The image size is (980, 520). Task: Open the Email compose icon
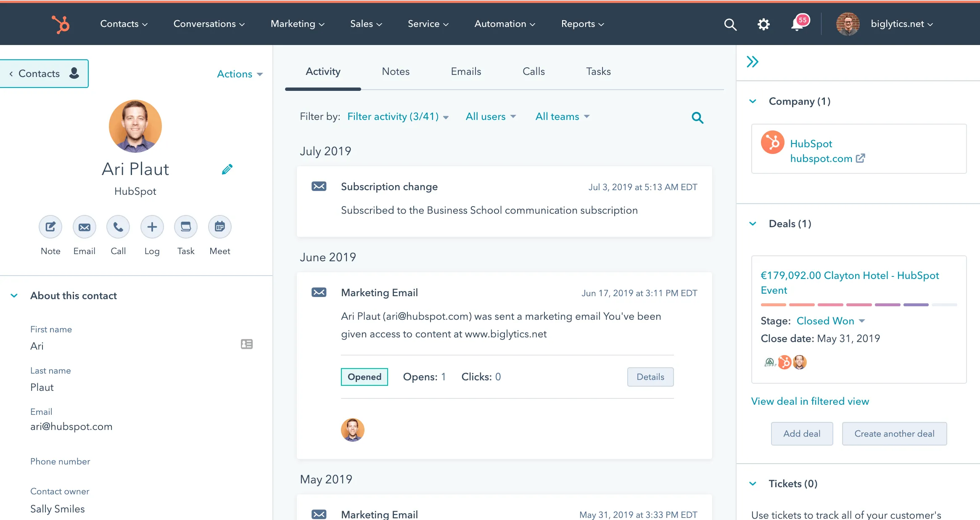pos(85,227)
